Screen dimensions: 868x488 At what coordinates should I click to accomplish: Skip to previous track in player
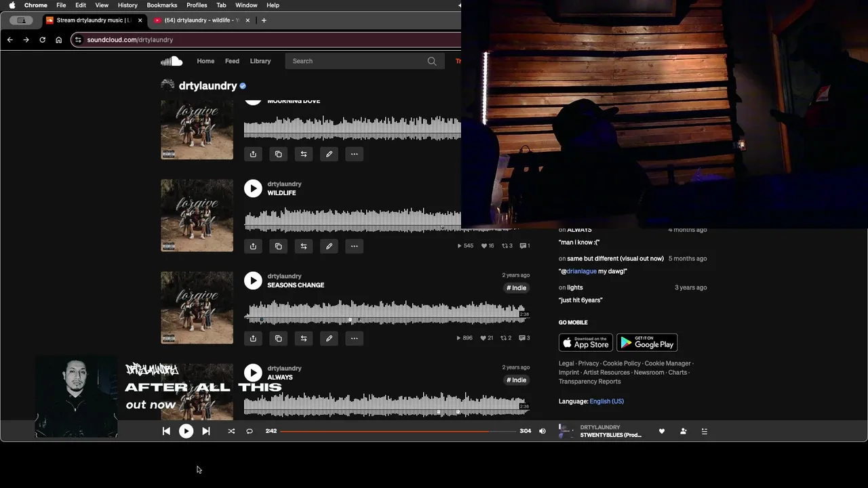166,431
